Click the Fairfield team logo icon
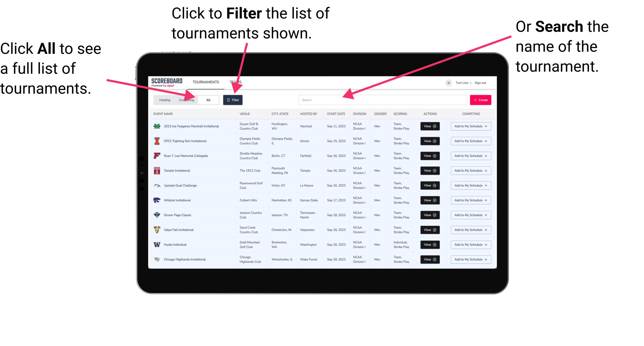The image size is (644, 346). [156, 156]
